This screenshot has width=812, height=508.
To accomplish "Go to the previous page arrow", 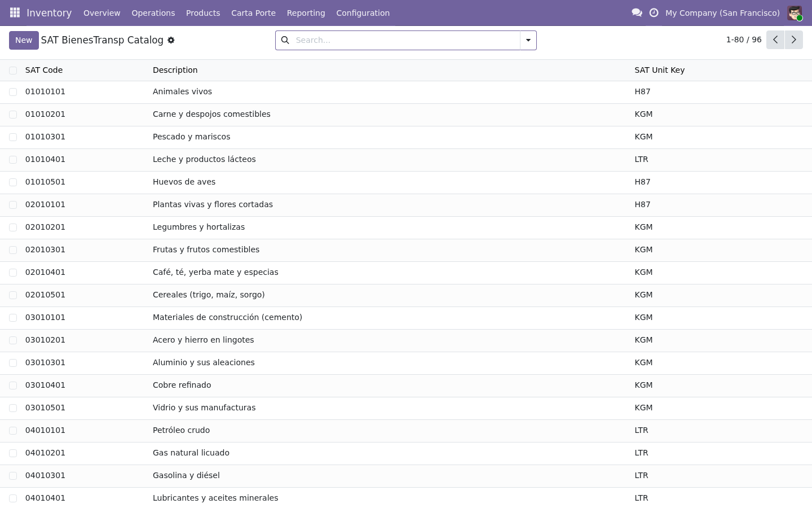I will click(x=775, y=40).
